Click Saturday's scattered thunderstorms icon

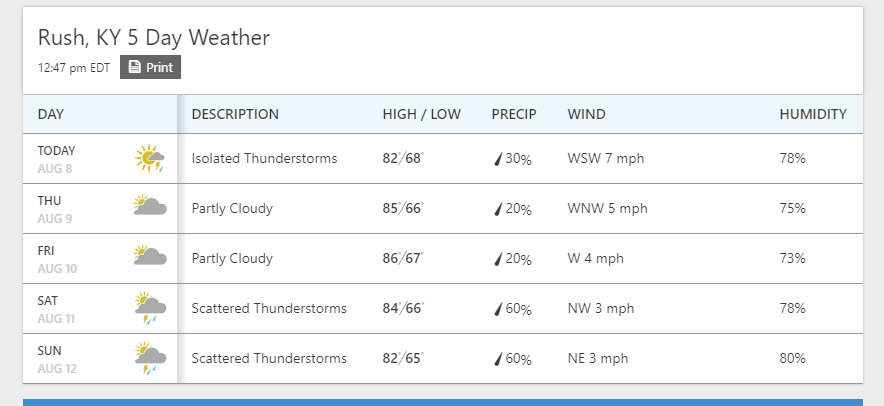pyautogui.click(x=150, y=308)
